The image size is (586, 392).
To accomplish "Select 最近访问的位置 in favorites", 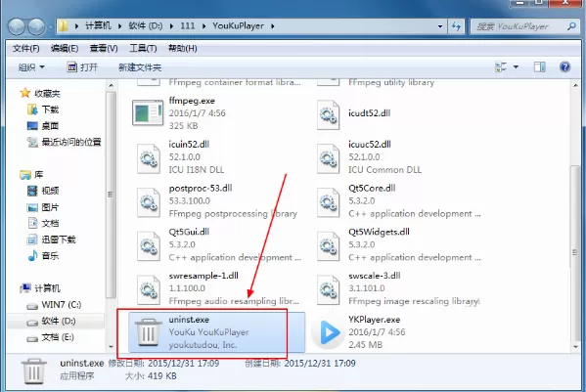I will (64, 142).
